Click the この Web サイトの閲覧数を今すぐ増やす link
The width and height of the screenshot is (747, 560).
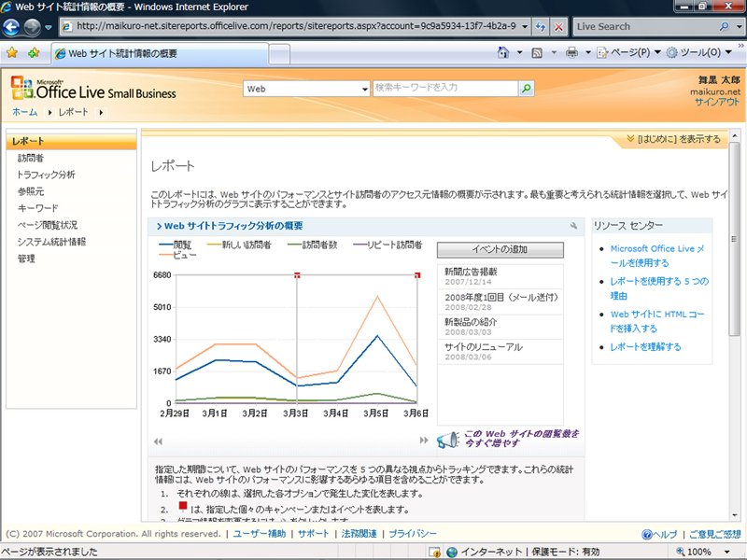tap(521, 438)
